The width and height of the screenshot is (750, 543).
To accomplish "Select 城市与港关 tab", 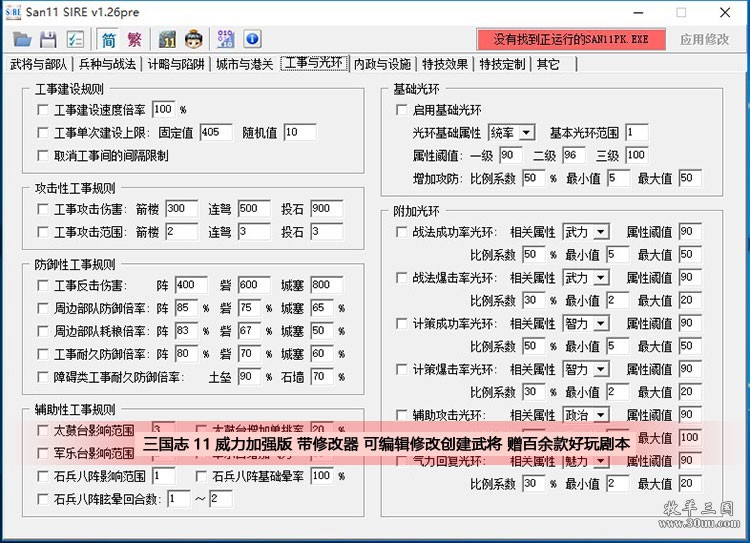I will coord(244,64).
